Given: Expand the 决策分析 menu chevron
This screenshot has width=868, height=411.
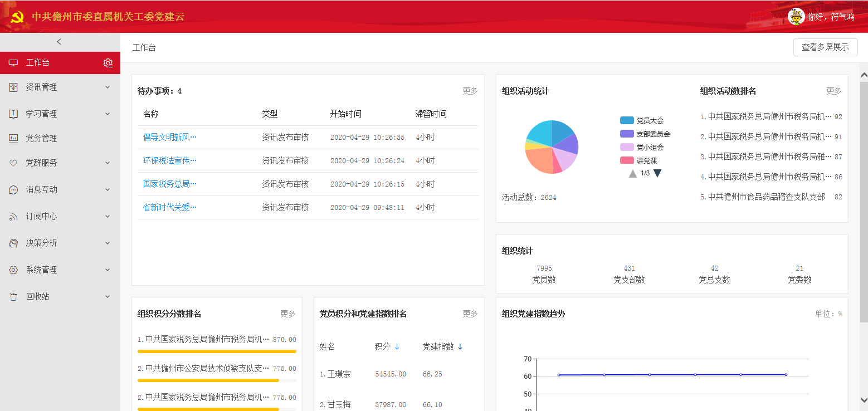Looking at the screenshot, I should [108, 243].
